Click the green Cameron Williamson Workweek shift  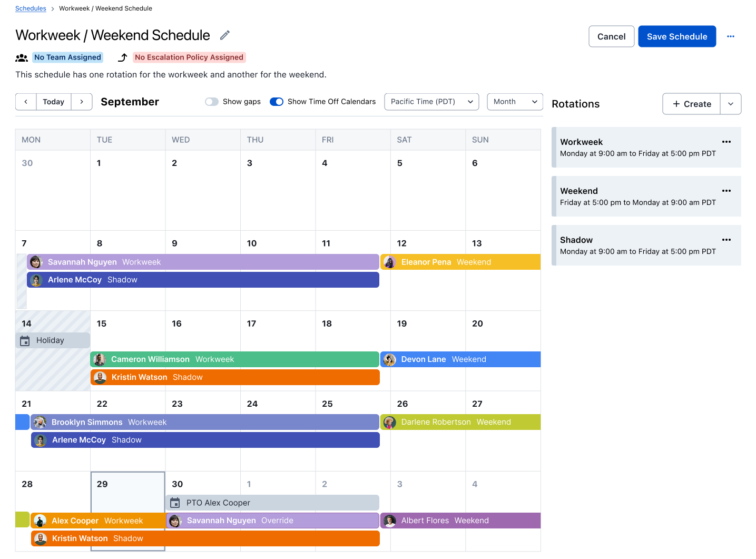235,359
